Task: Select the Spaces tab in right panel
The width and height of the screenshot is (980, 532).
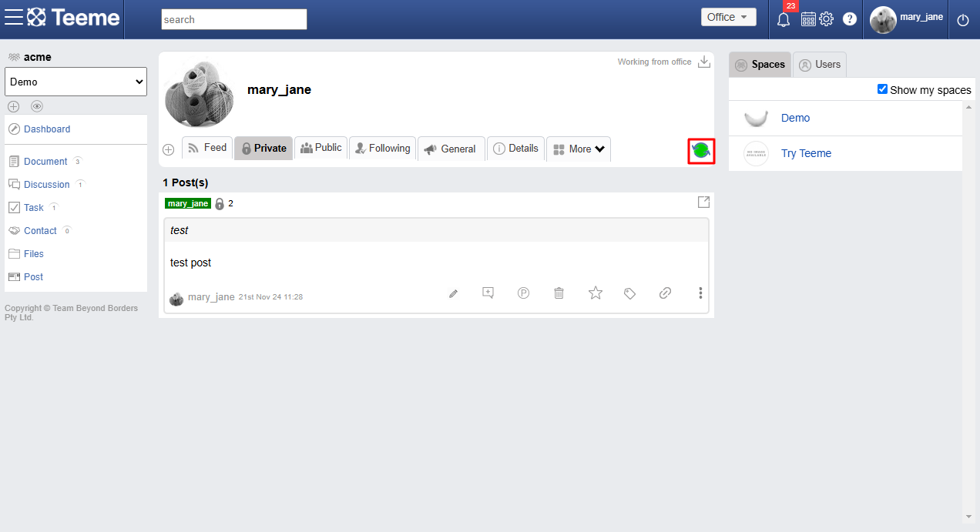Action: (x=760, y=65)
